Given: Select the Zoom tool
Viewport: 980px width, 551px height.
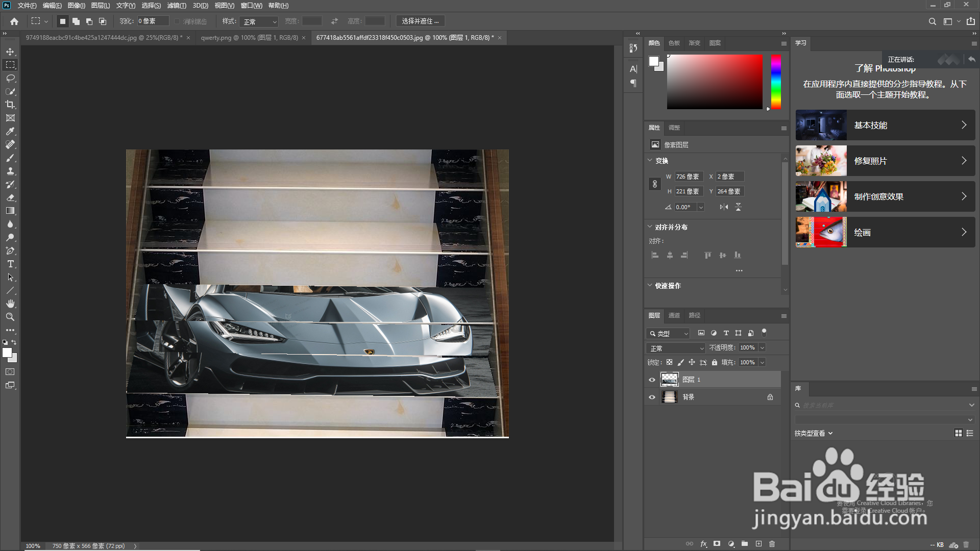Looking at the screenshot, I should pyautogui.click(x=10, y=317).
